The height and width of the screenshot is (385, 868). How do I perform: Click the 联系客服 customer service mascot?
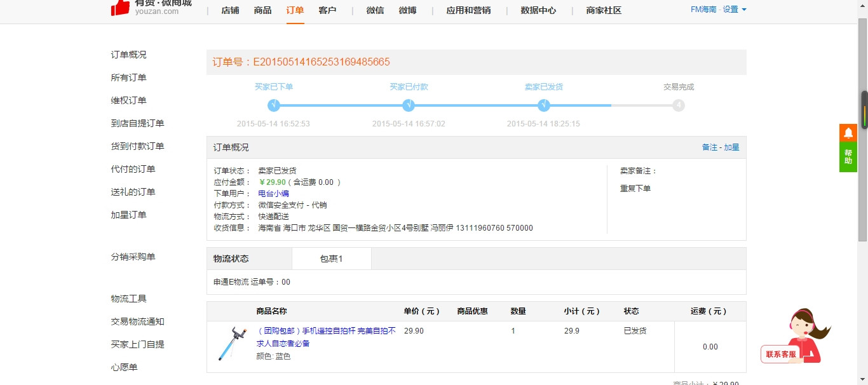click(797, 337)
